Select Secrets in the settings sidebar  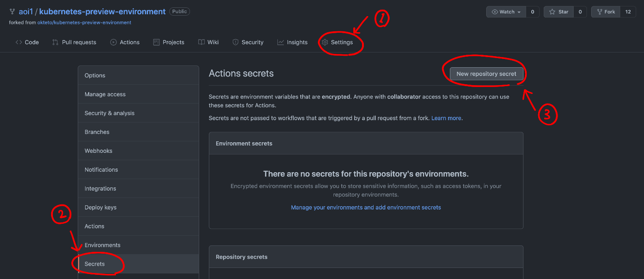point(138,264)
